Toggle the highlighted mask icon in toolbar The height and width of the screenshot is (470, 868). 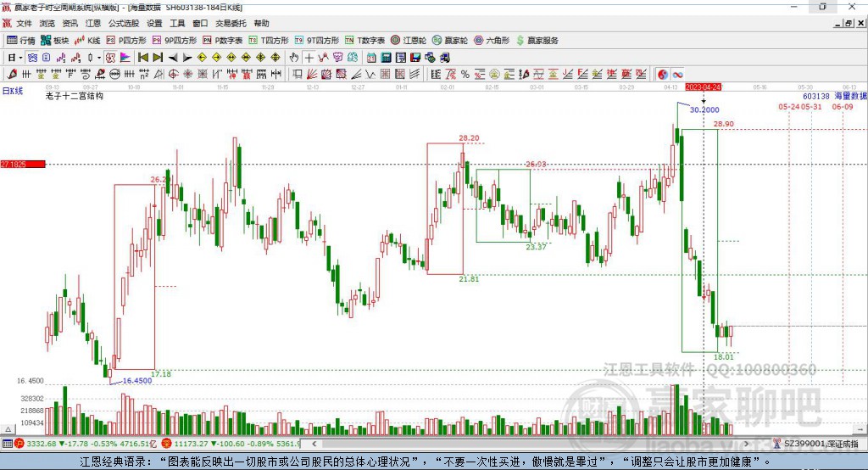[x=110, y=58]
